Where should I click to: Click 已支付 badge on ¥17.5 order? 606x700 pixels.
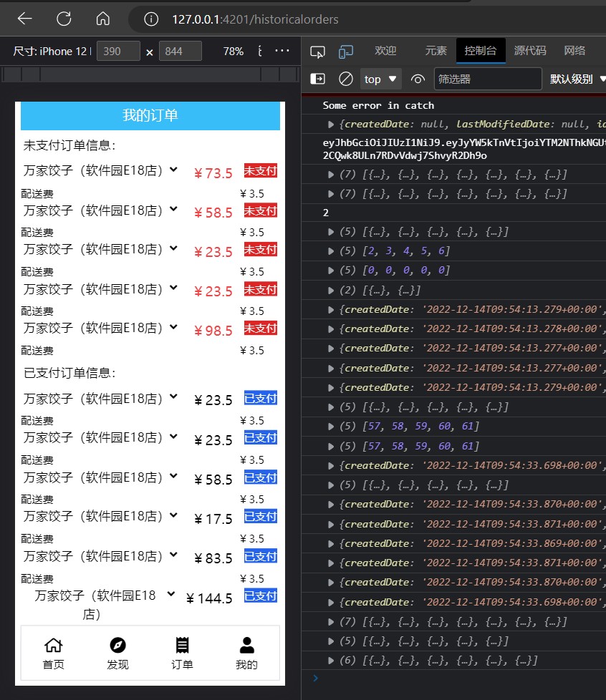click(261, 517)
